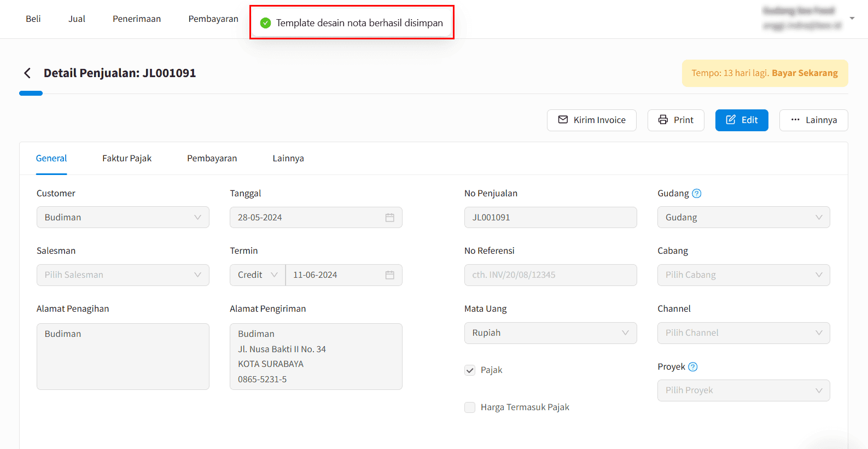
Task: Open the account menu arrow at top right
Action: tap(852, 19)
